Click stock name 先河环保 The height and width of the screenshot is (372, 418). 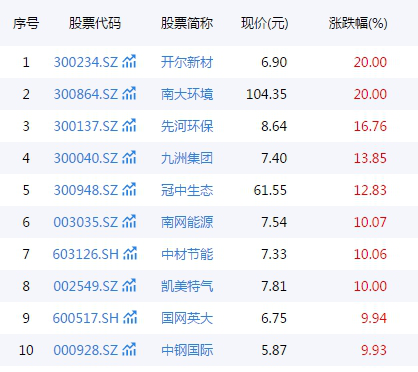[x=187, y=126]
